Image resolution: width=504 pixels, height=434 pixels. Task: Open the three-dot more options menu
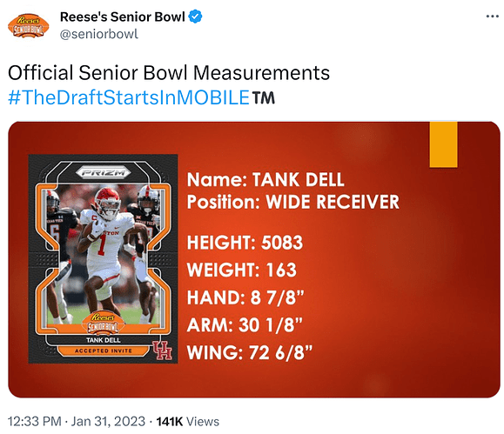point(492,17)
